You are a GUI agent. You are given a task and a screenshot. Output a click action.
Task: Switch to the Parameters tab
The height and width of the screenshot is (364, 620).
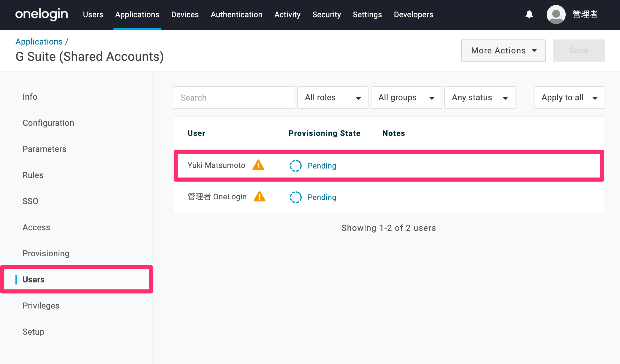click(x=45, y=149)
